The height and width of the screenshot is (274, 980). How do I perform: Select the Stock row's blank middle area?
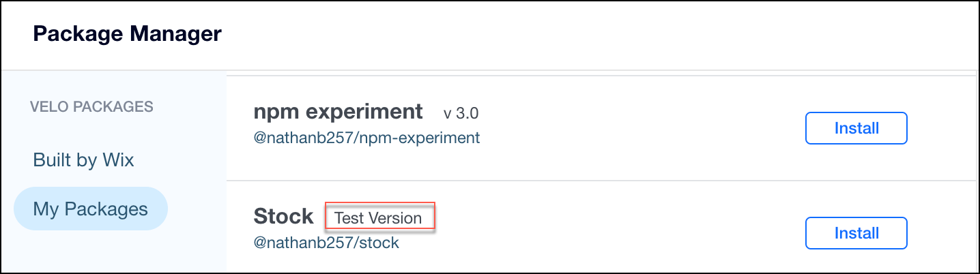coord(614,233)
